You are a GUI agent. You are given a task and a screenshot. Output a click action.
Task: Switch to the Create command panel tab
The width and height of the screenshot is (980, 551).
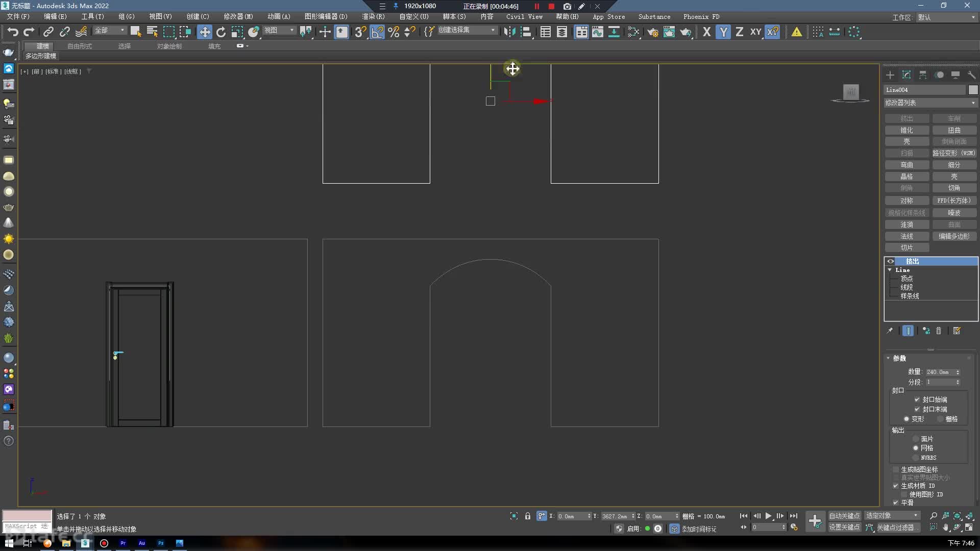point(890,75)
